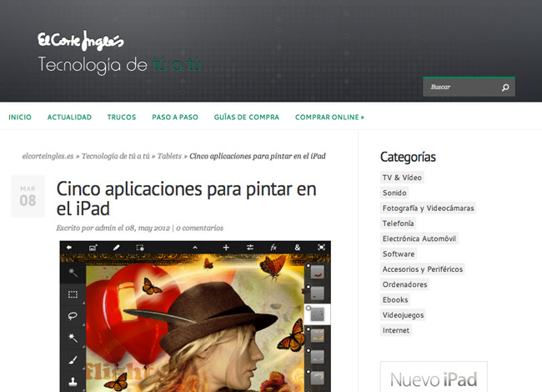
Task: Click the fx effects icon in the image
Action: [x=273, y=248]
